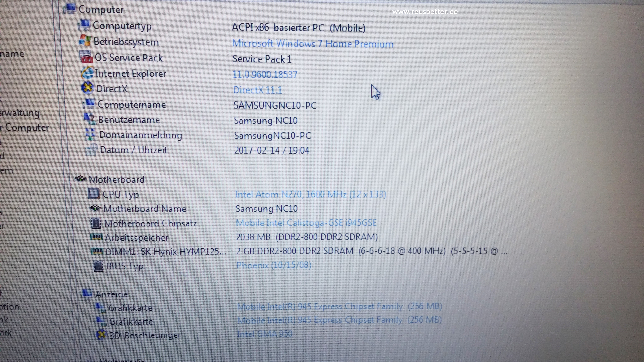Select the Motherboard Name value Samsung NC10

[x=267, y=209]
